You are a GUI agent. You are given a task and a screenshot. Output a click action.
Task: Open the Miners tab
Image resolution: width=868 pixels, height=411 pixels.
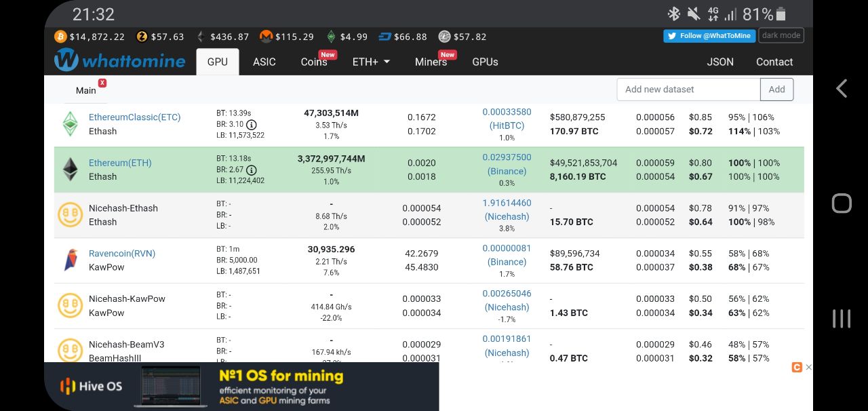431,62
